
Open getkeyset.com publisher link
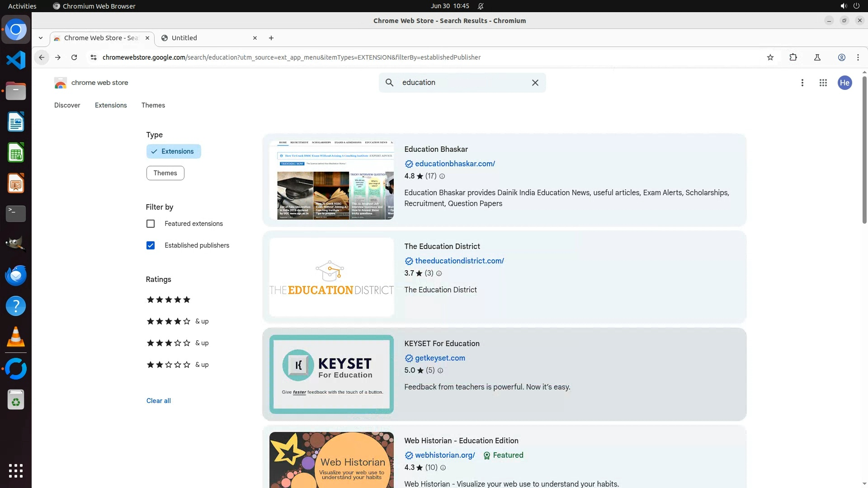pos(439,358)
